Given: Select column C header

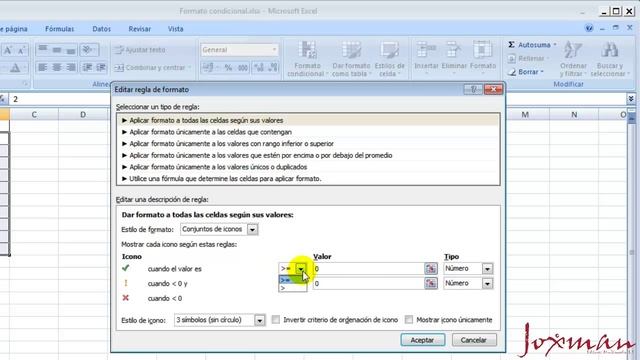Looking at the screenshot, I should click(34, 115).
